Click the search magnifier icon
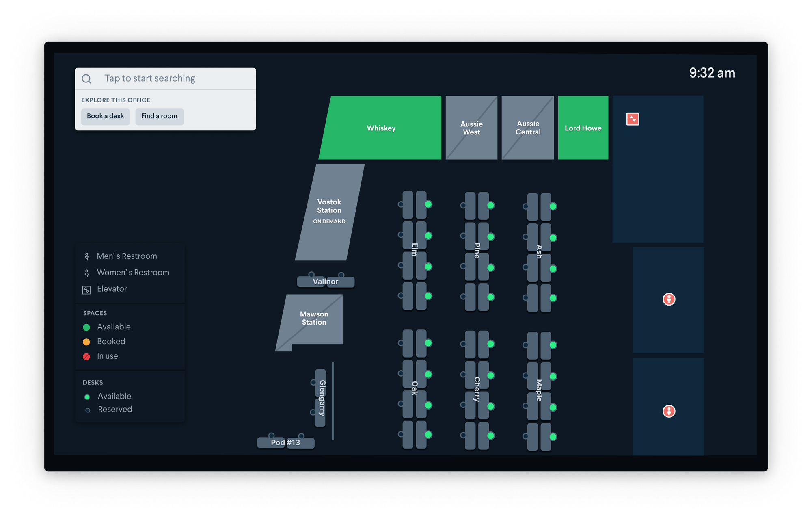The width and height of the screenshot is (812, 518). (x=86, y=78)
